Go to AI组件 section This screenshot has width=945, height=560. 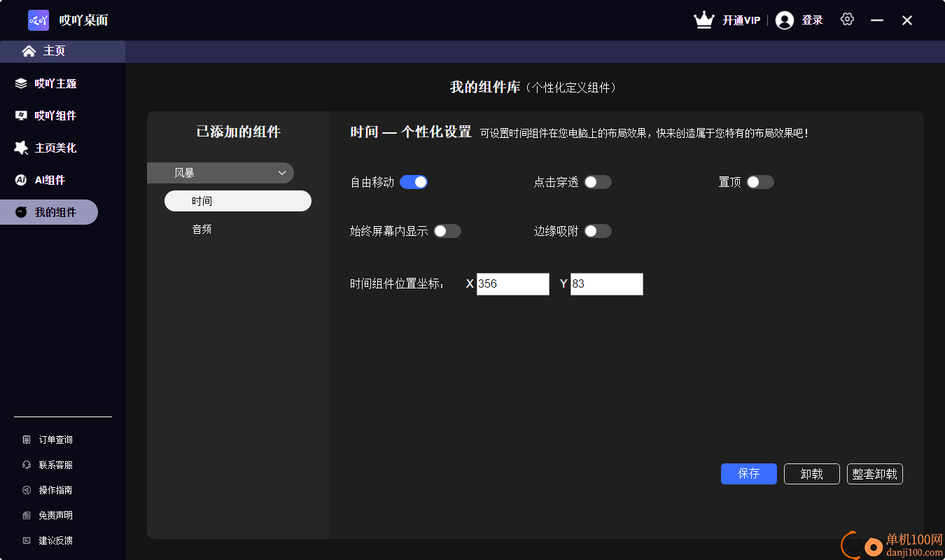click(49, 180)
